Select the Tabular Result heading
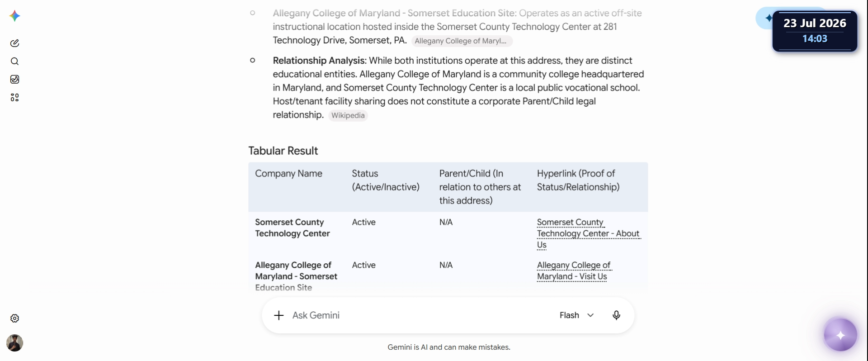The image size is (868, 361). coord(283,151)
